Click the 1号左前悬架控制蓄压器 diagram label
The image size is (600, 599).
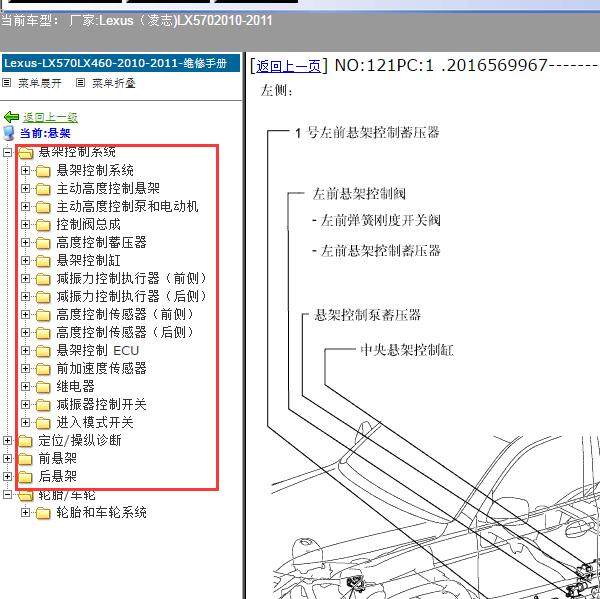[x=367, y=133]
